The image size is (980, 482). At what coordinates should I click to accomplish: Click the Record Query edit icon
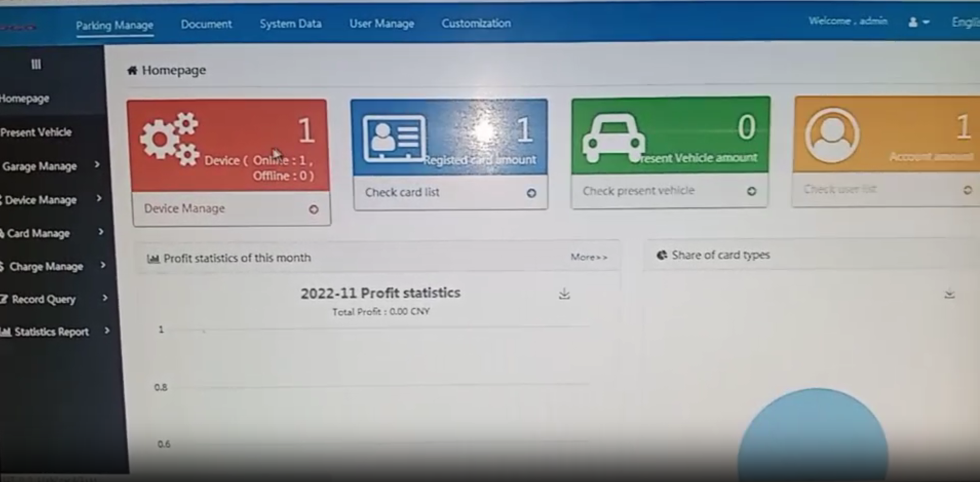pyautogui.click(x=4, y=299)
